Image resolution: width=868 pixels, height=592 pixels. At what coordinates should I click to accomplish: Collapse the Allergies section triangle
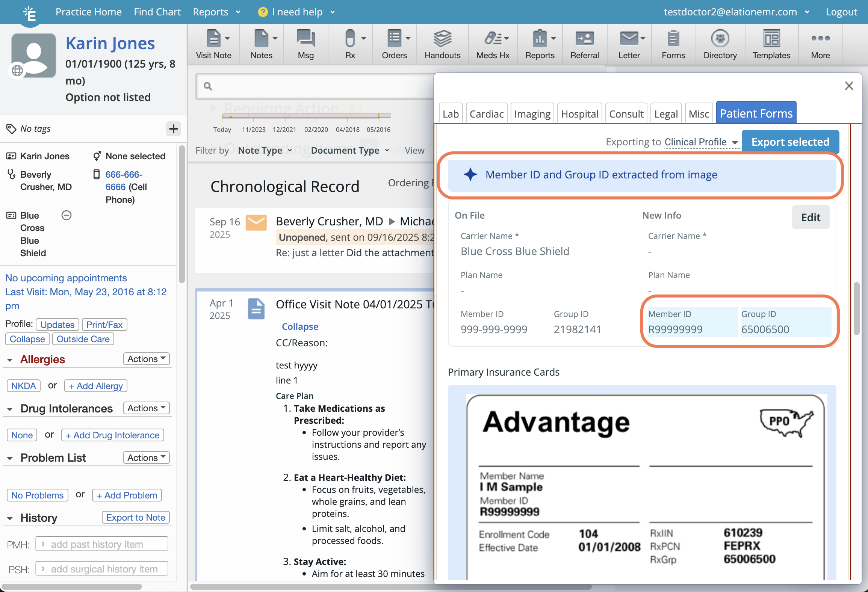pyautogui.click(x=10, y=360)
